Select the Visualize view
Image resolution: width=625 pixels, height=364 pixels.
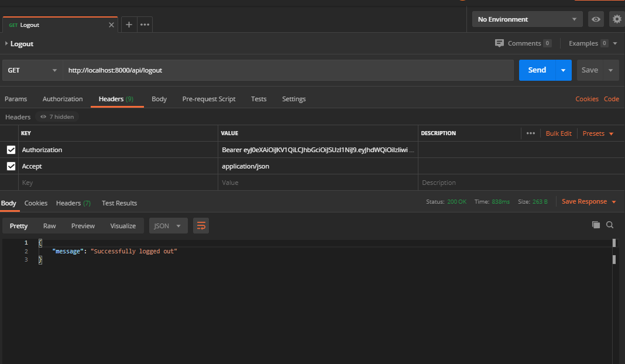click(x=123, y=226)
